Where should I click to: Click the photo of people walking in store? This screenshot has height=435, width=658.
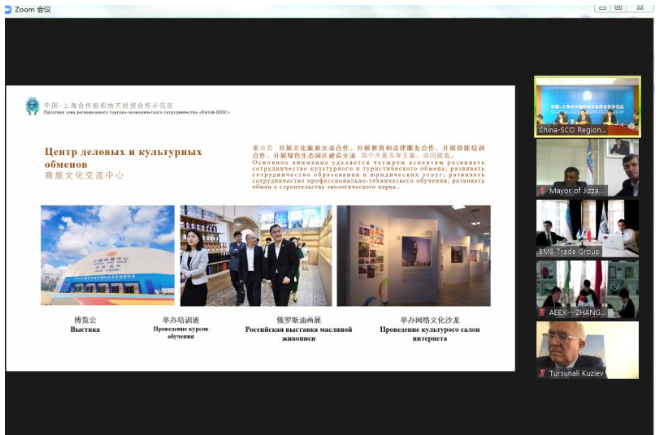[255, 255]
